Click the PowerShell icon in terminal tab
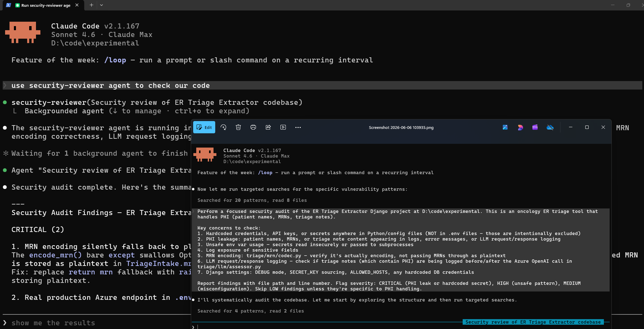644x329 pixels. (8, 5)
